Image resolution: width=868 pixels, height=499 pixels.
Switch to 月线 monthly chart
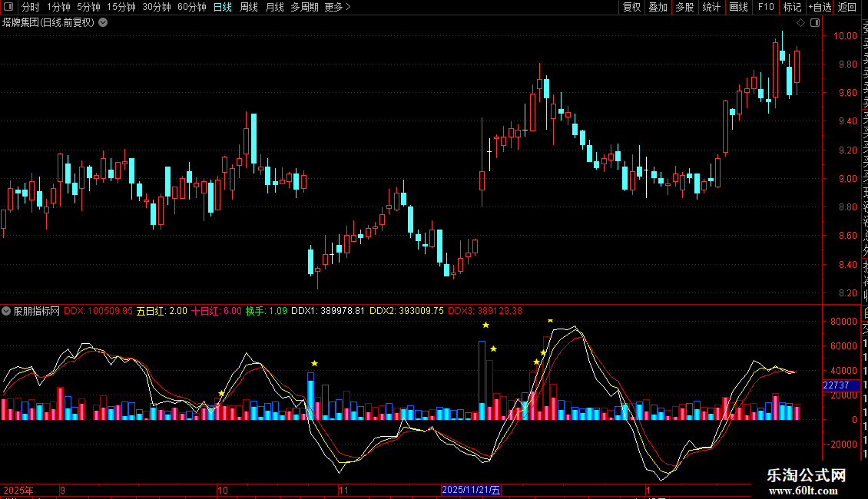point(274,7)
